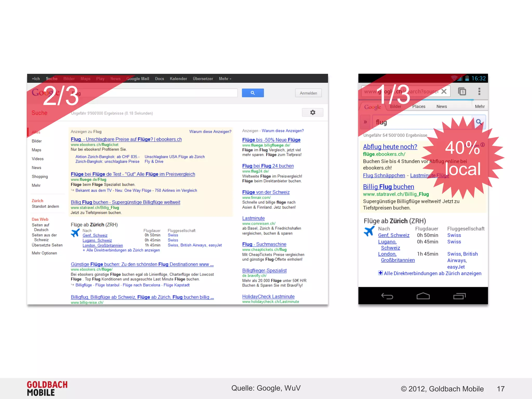Tap the mobile search magnifier icon

479,122
